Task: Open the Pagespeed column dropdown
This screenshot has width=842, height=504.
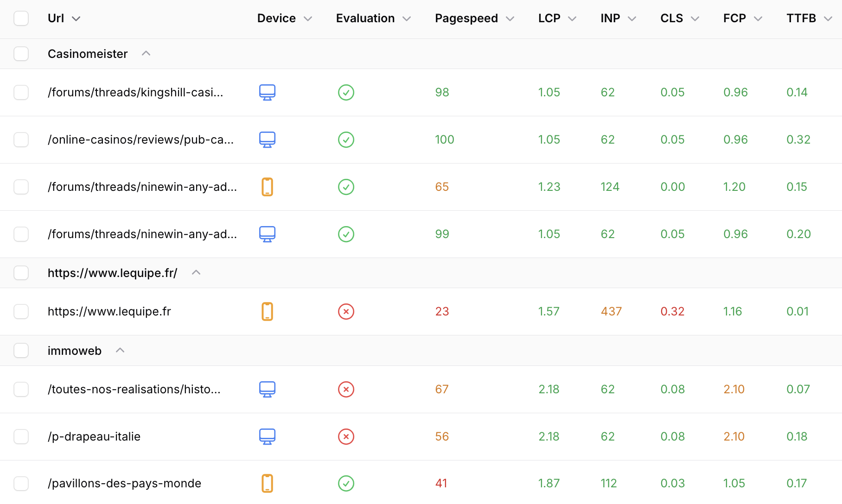Action: click(510, 19)
